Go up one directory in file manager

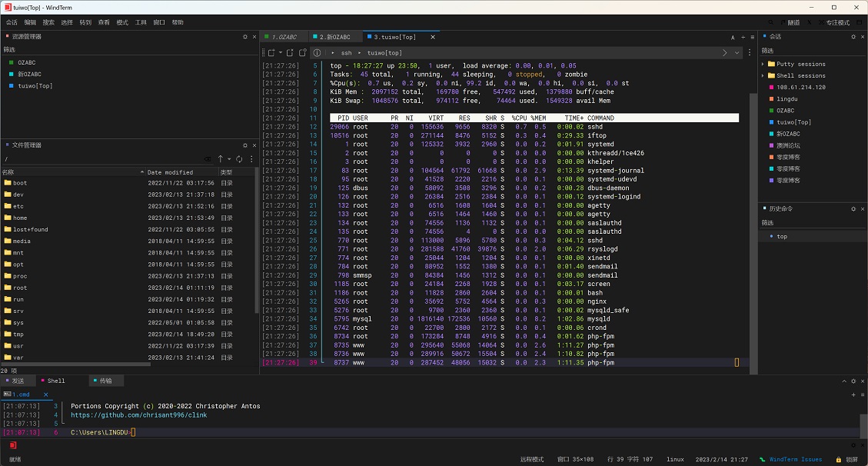coord(221,159)
